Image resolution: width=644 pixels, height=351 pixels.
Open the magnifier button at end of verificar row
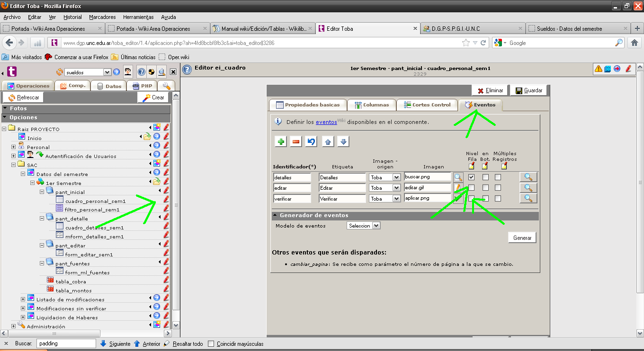[528, 199]
